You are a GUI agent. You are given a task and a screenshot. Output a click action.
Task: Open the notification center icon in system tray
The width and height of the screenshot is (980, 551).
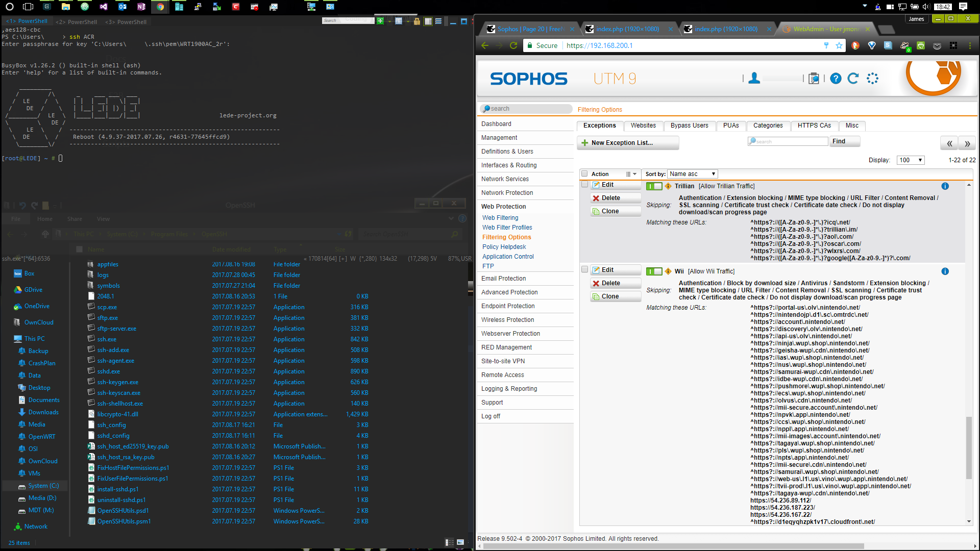(963, 7)
